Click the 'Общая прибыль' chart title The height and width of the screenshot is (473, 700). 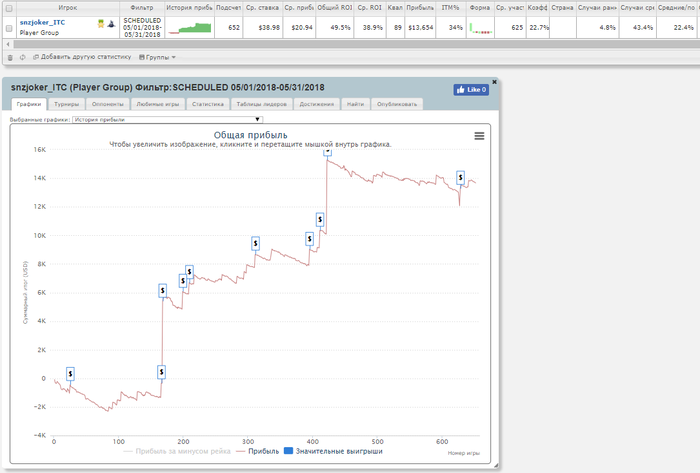point(250,135)
